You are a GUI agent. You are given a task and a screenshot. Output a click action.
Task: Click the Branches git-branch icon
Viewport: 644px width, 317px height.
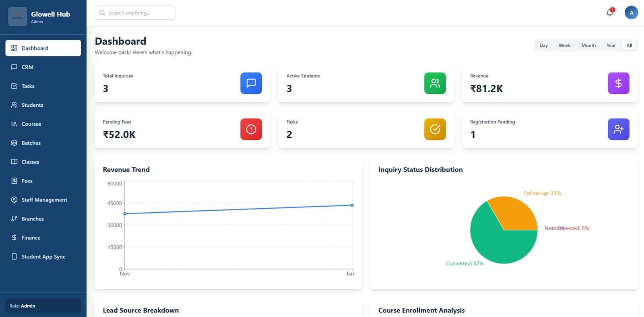14,218
